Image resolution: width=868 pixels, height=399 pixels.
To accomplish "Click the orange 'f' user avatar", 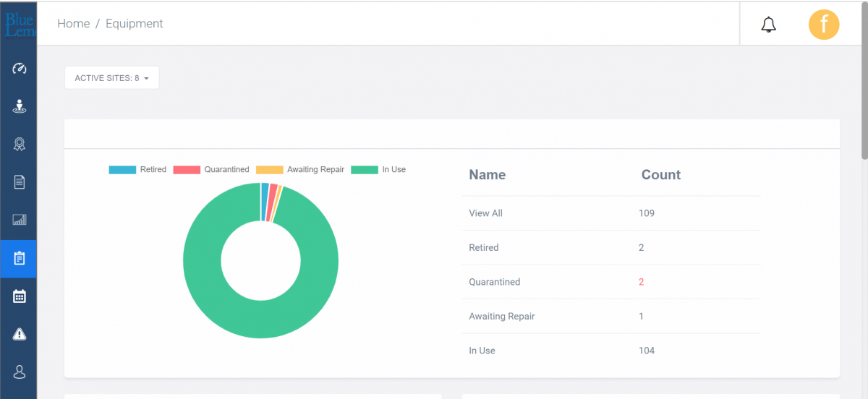I will point(823,25).
